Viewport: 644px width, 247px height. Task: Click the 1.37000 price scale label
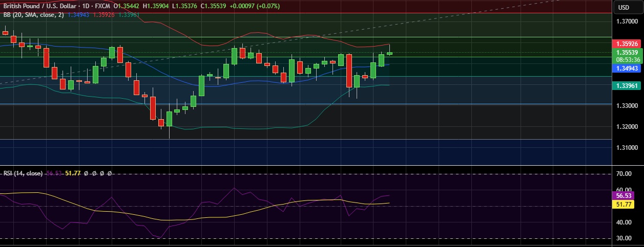[x=627, y=21]
